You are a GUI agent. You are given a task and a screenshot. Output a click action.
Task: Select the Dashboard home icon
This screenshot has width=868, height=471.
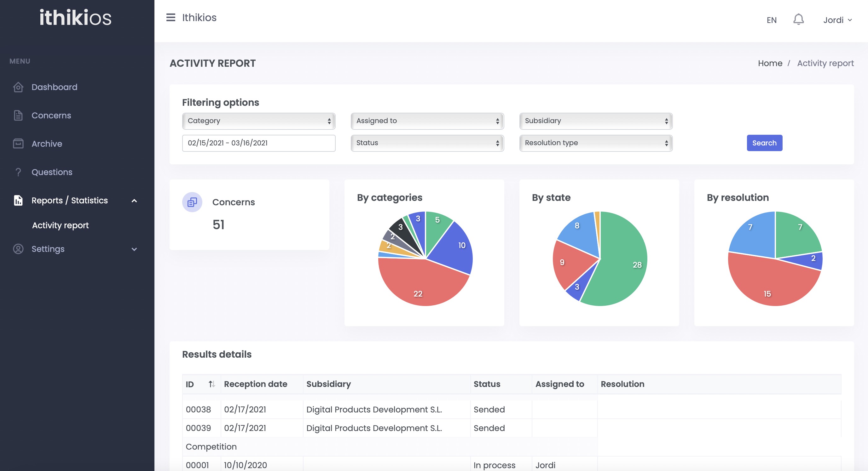[x=18, y=87]
